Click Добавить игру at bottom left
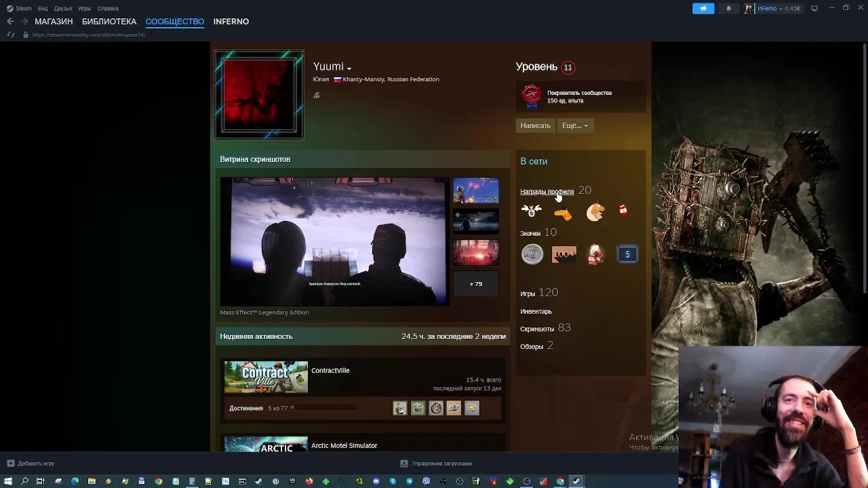Screen dimensions: 868x488 click(x=31, y=464)
